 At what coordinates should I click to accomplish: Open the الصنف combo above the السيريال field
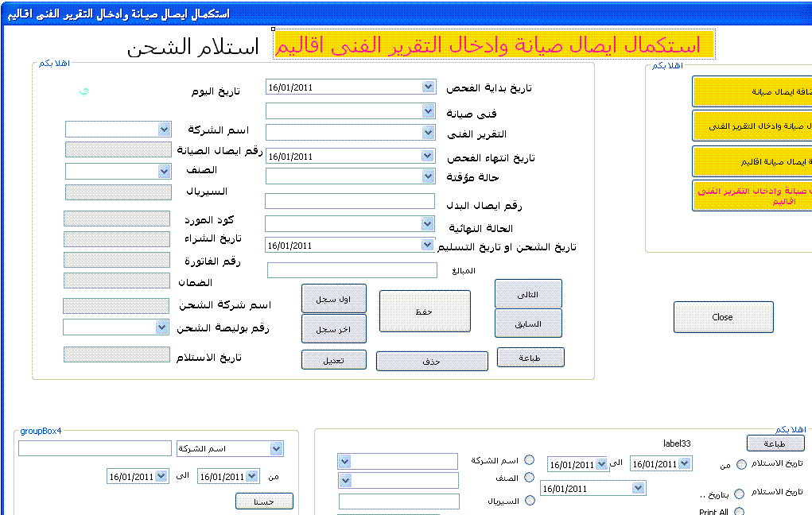pyautogui.click(x=164, y=171)
